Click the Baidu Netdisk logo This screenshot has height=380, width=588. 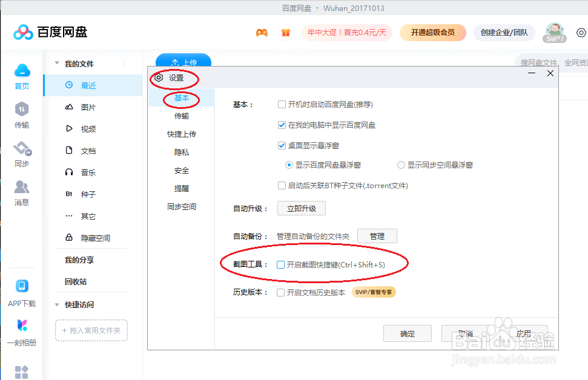click(50, 32)
